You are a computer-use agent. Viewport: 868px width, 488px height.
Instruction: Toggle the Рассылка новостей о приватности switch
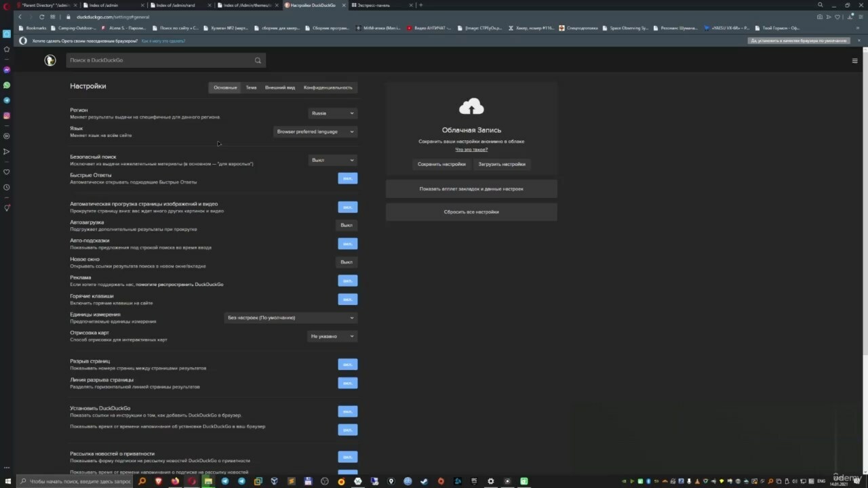tap(347, 457)
